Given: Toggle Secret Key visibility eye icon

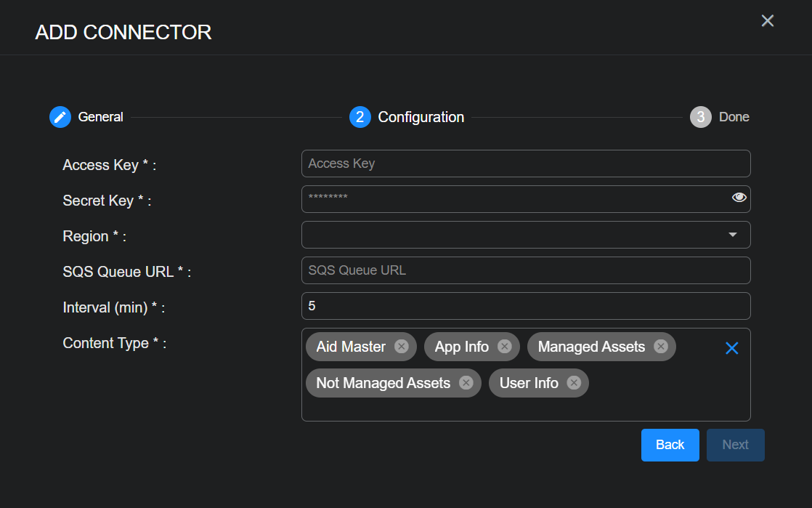Looking at the screenshot, I should point(739,198).
